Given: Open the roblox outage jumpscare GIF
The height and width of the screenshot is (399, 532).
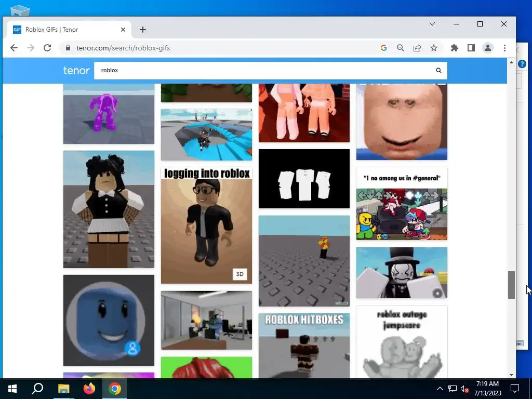Looking at the screenshot, I should [x=402, y=342].
